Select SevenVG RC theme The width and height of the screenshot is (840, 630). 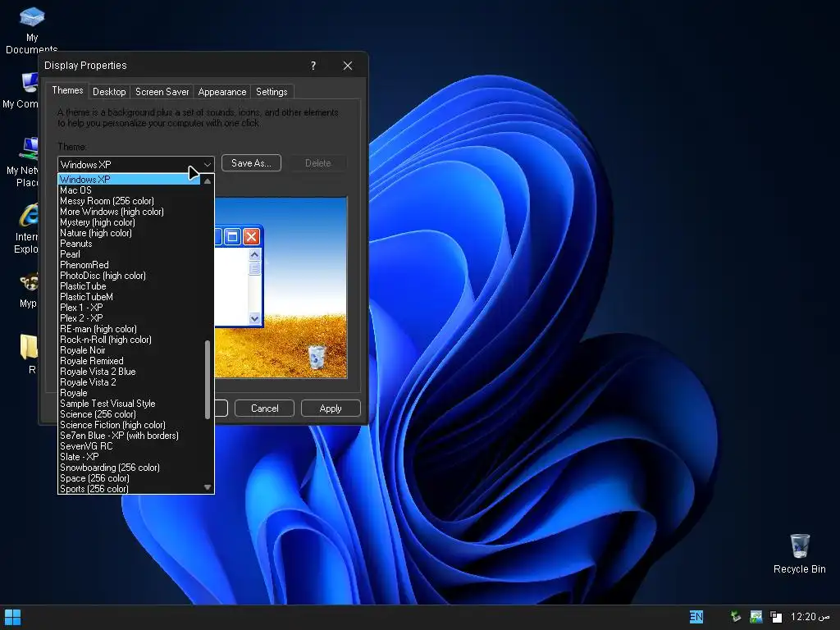pyautogui.click(x=129, y=446)
